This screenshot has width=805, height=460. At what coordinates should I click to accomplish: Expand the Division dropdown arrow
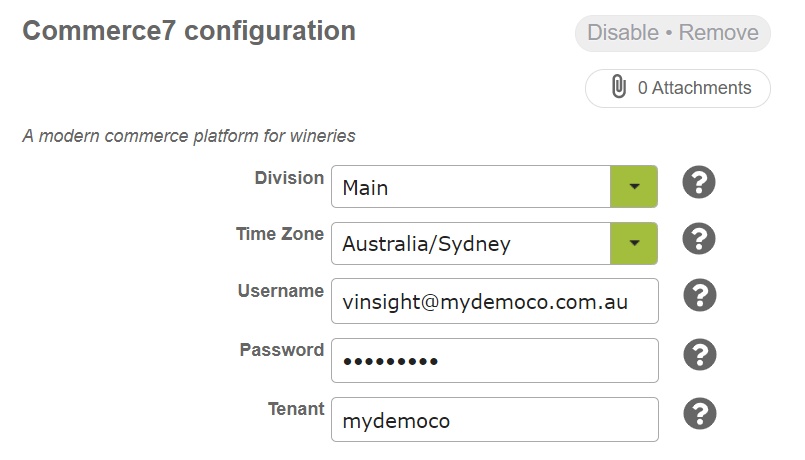tap(634, 186)
